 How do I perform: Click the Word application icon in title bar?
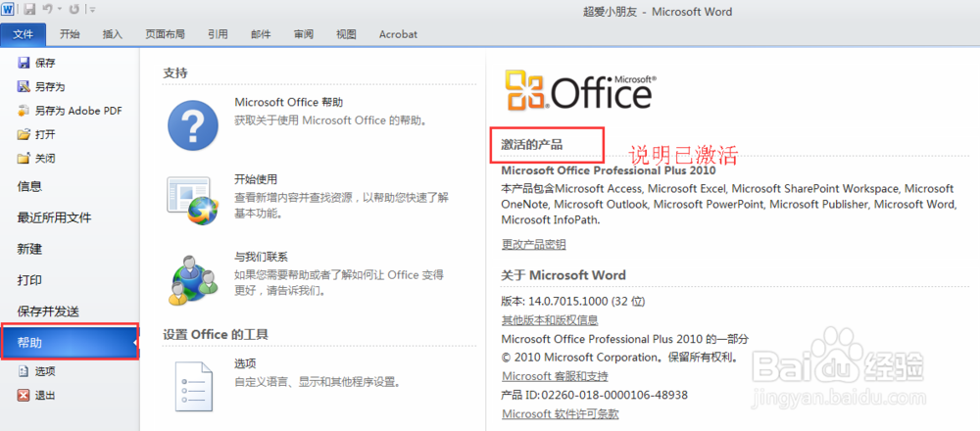9,10
